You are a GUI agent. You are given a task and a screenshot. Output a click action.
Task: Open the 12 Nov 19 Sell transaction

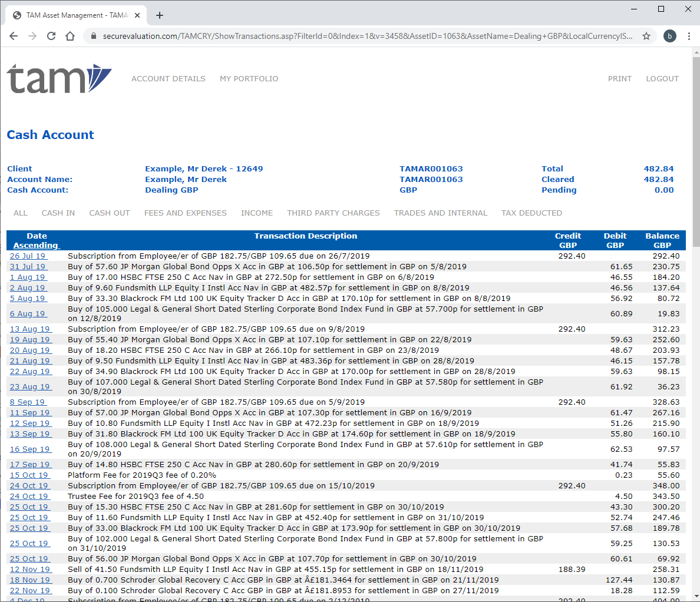coord(31,570)
